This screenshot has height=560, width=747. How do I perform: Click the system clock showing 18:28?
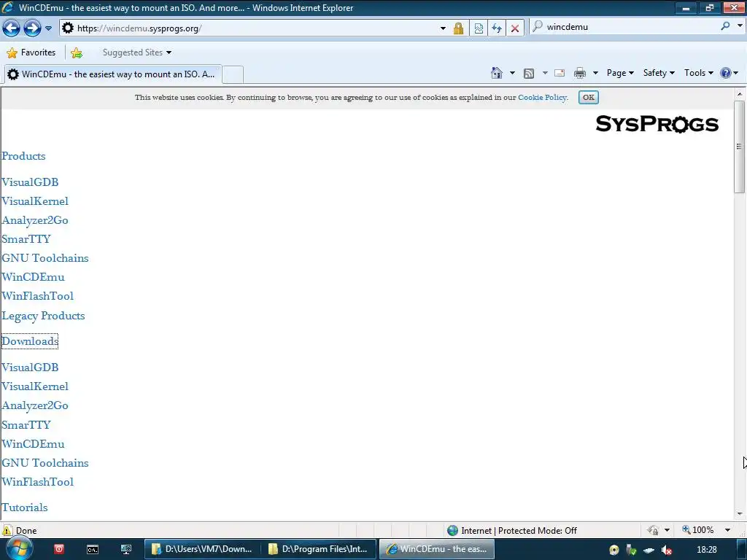[706, 550]
